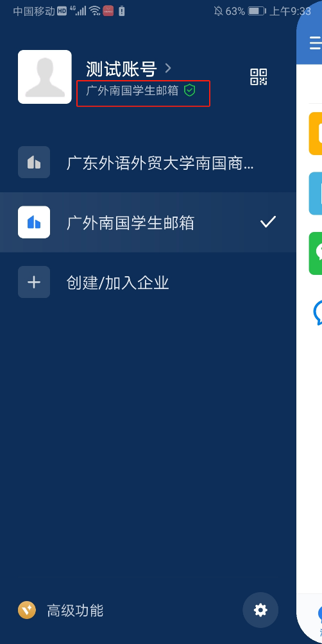Expand profile via chevron next to 测试账号
Screen dimensions: 322x644
pyautogui.click(x=168, y=68)
